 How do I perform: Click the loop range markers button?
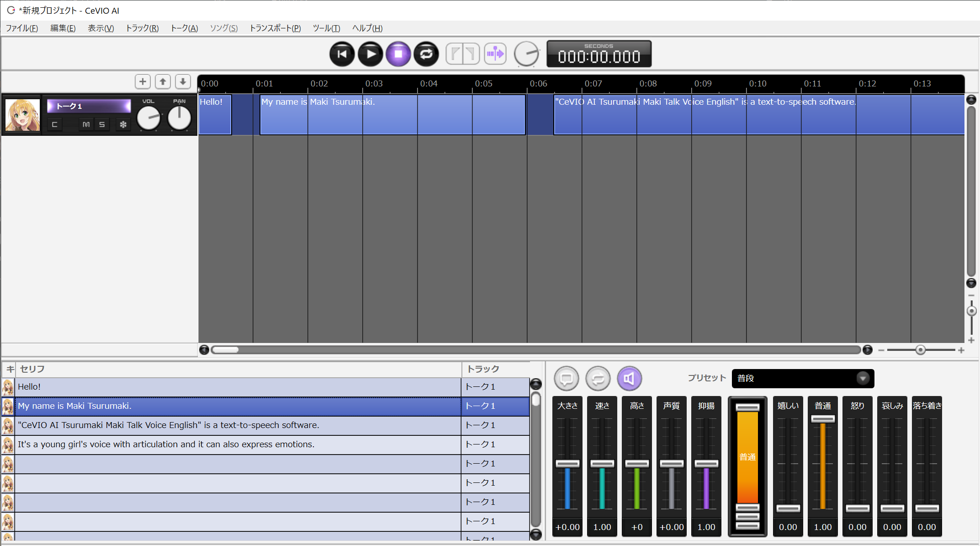(463, 54)
